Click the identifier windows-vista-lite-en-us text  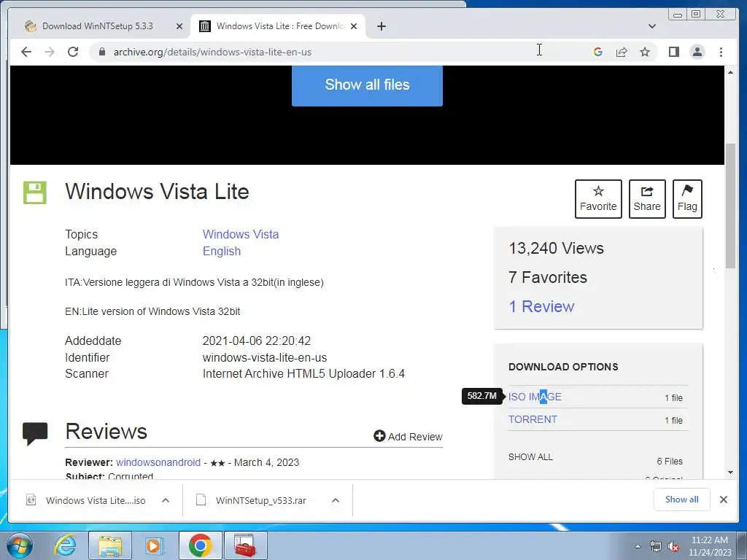(264, 357)
